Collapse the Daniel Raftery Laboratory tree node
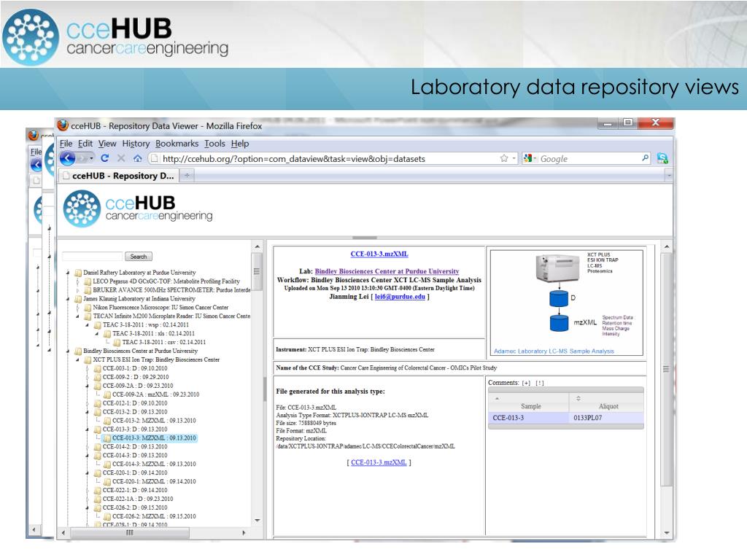Image resolution: width=747 pixels, height=560 pixels. (69, 272)
